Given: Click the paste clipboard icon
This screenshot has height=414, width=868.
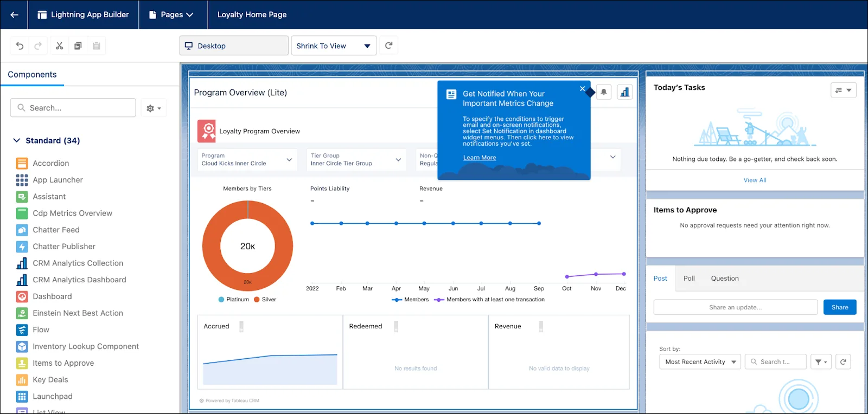Looking at the screenshot, I should coord(97,46).
